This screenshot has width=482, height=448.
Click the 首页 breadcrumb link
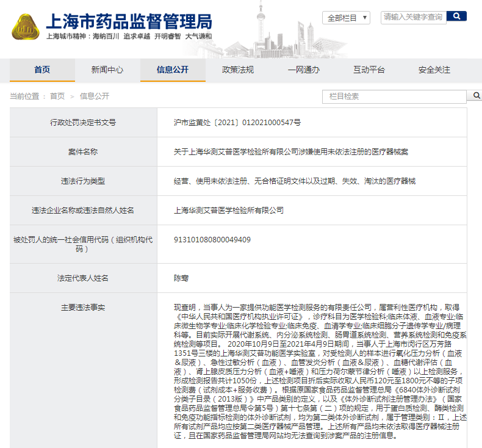57,96
